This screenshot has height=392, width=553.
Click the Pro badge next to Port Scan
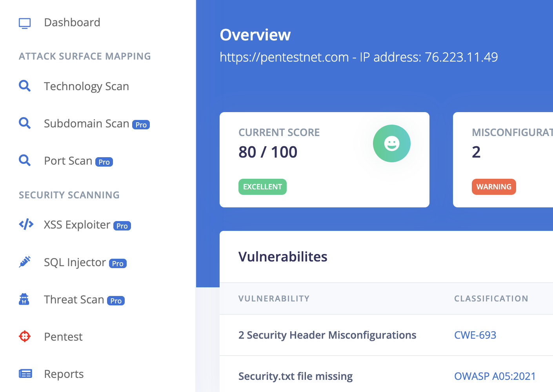pos(104,162)
